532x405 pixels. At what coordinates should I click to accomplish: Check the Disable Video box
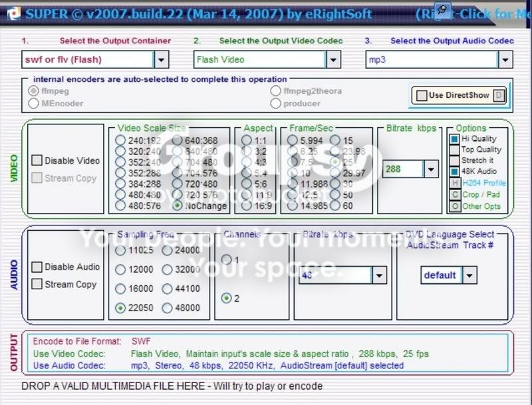(37, 160)
